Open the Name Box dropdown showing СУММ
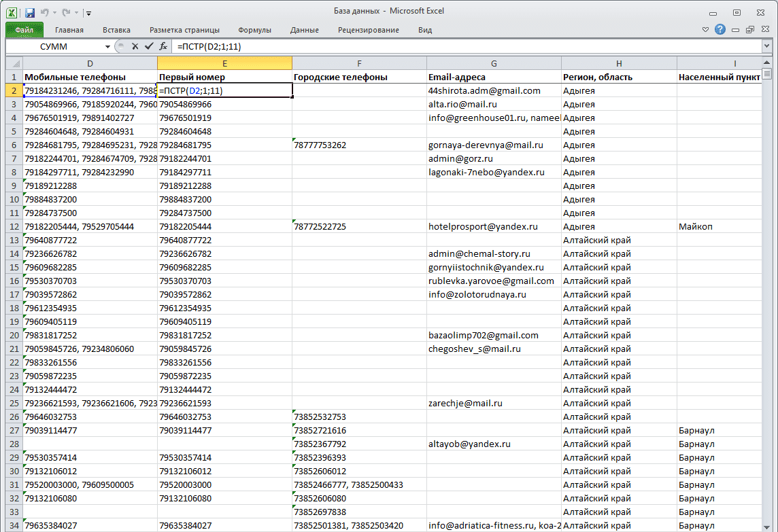 107,47
